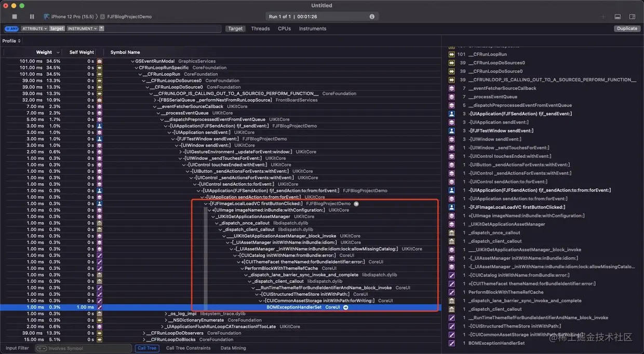Click the Symbol Name column header

coord(125,52)
